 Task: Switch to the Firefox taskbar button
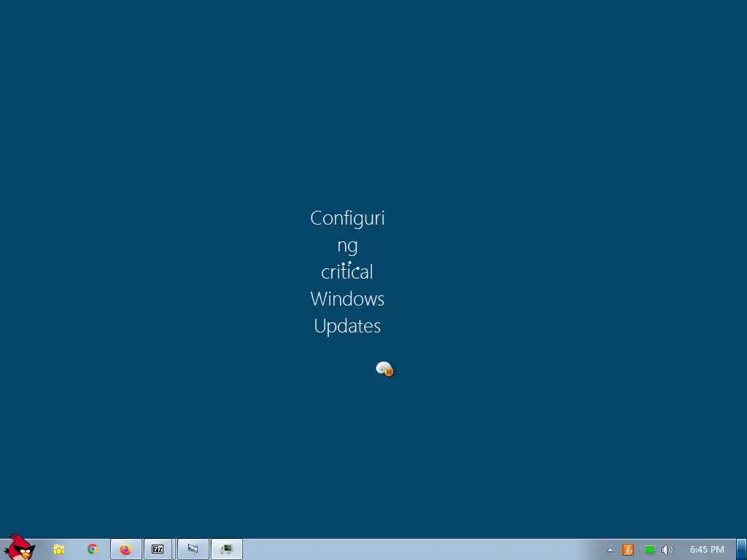[x=125, y=550]
